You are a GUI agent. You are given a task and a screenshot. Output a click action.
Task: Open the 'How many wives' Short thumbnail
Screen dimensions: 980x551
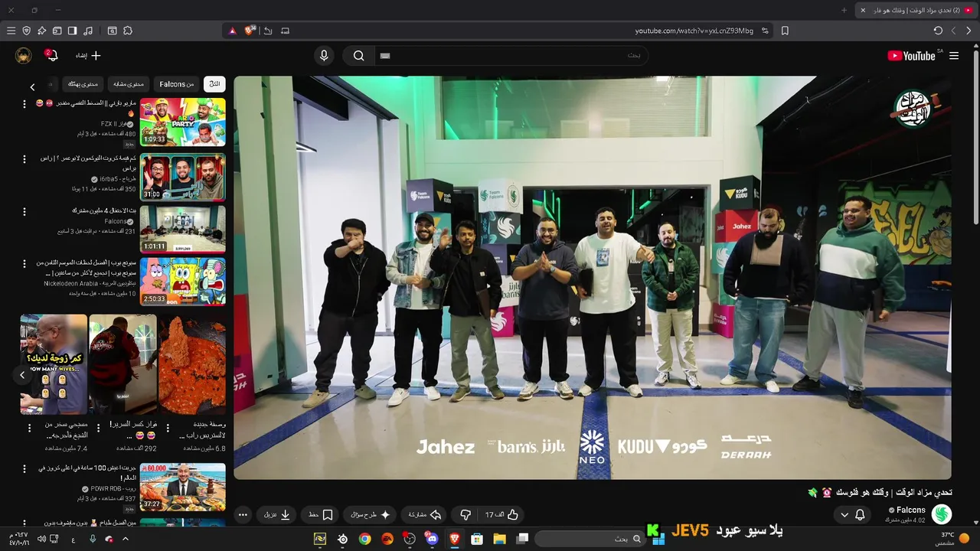(54, 364)
